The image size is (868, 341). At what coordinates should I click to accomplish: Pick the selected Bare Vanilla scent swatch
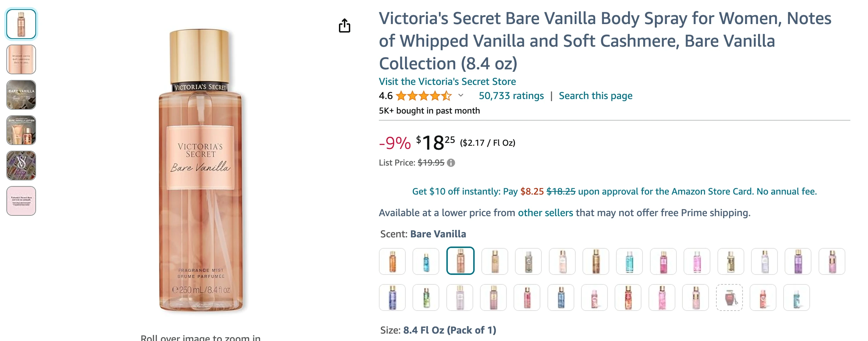[460, 261]
